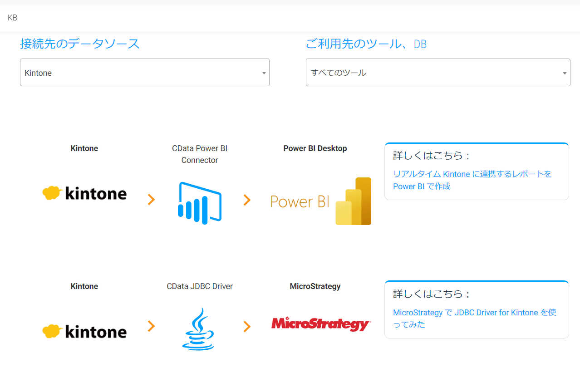580x392 pixels.
Task: Click the orange arrow after first Kintone logo
Action: 152,200
